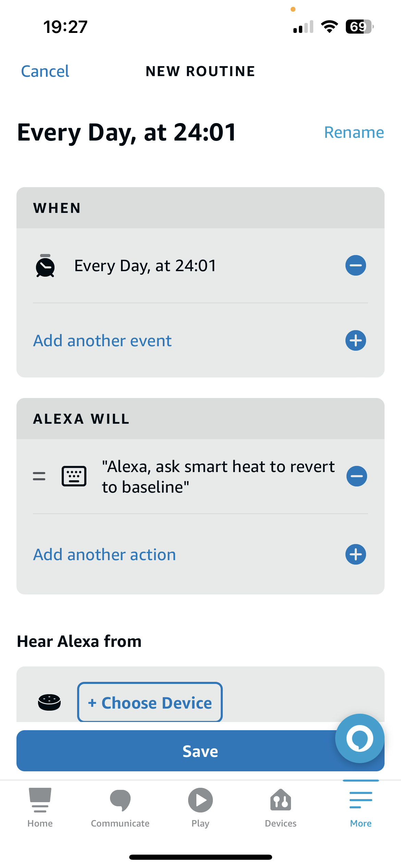Tap the plus icon beside Add another action
Image resolution: width=401 pixels, height=868 pixels.
[x=355, y=554]
